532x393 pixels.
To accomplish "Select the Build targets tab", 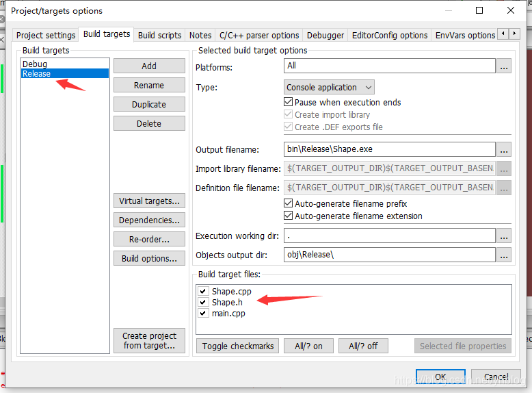I will tap(107, 34).
